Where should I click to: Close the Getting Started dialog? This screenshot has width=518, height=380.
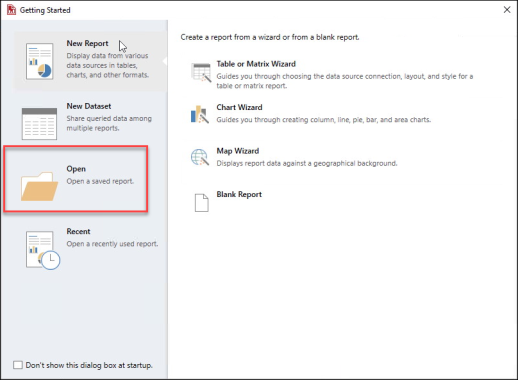tap(507, 10)
